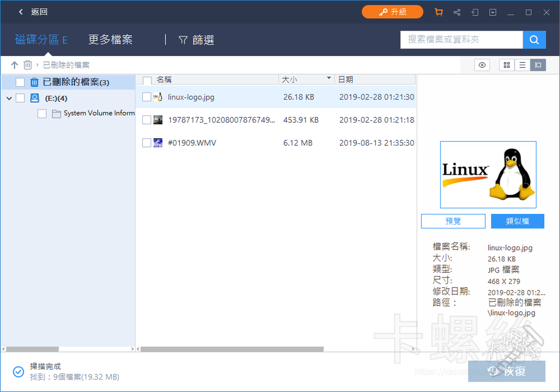Click the share icon in title bar
This screenshot has width=560, height=392.
457,12
